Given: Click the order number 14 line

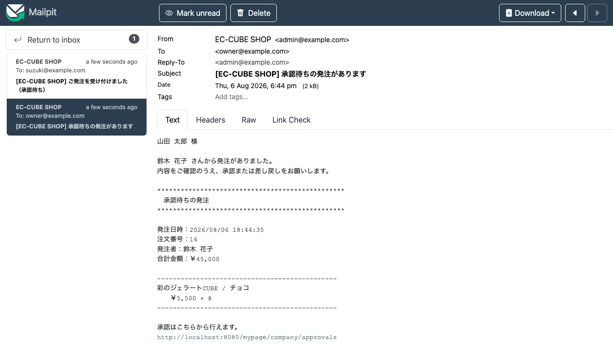Looking at the screenshot, I should [177, 239].
